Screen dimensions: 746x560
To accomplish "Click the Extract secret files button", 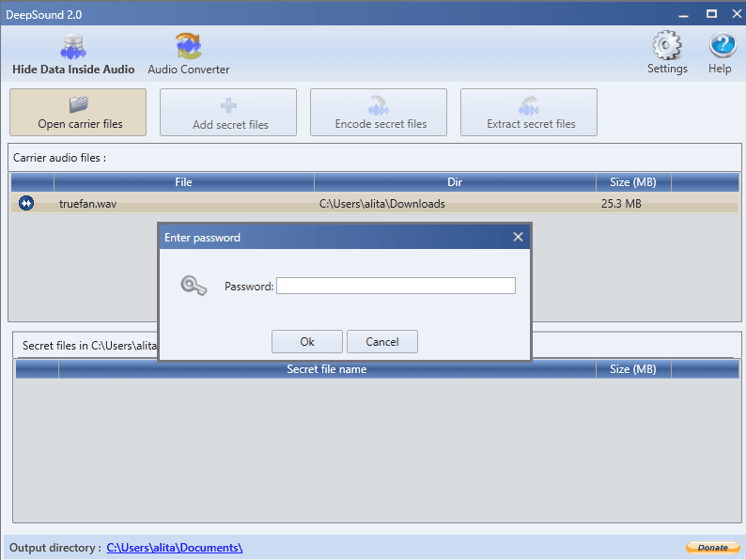I will (x=529, y=113).
